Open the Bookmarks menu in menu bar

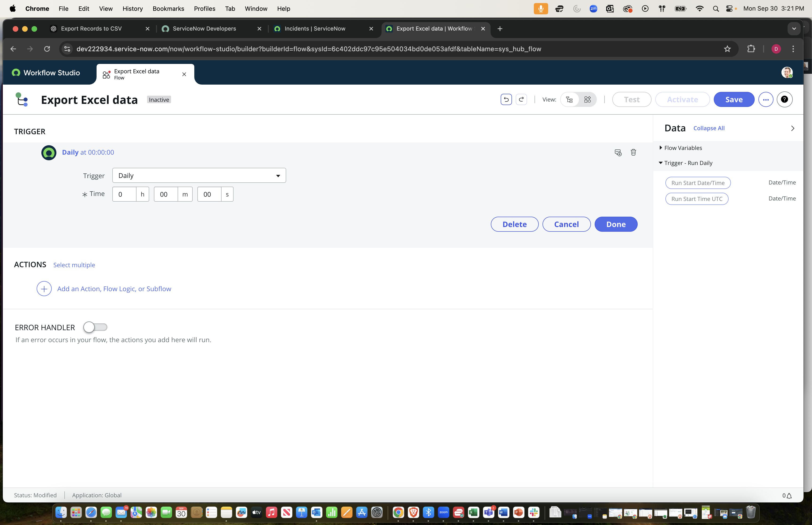[x=168, y=8]
